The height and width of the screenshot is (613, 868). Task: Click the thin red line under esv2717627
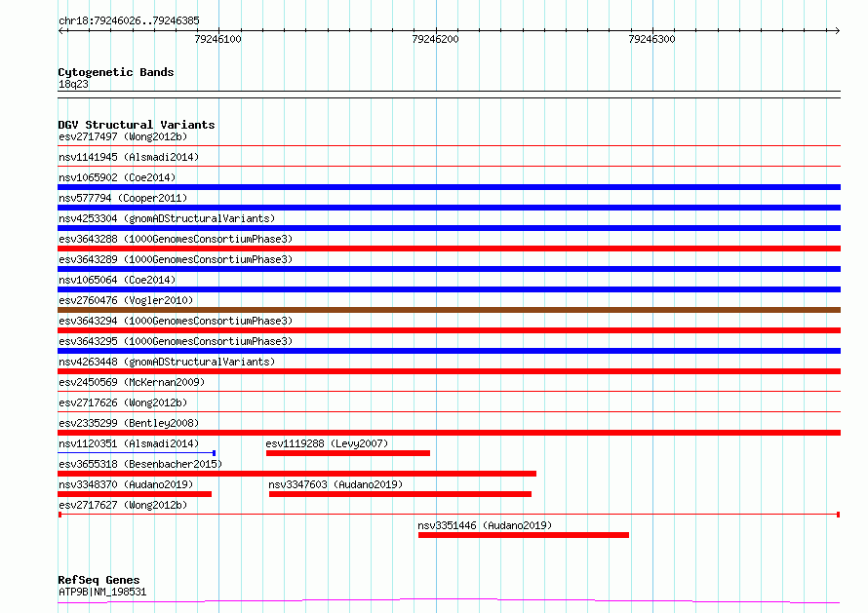pyautogui.click(x=449, y=515)
